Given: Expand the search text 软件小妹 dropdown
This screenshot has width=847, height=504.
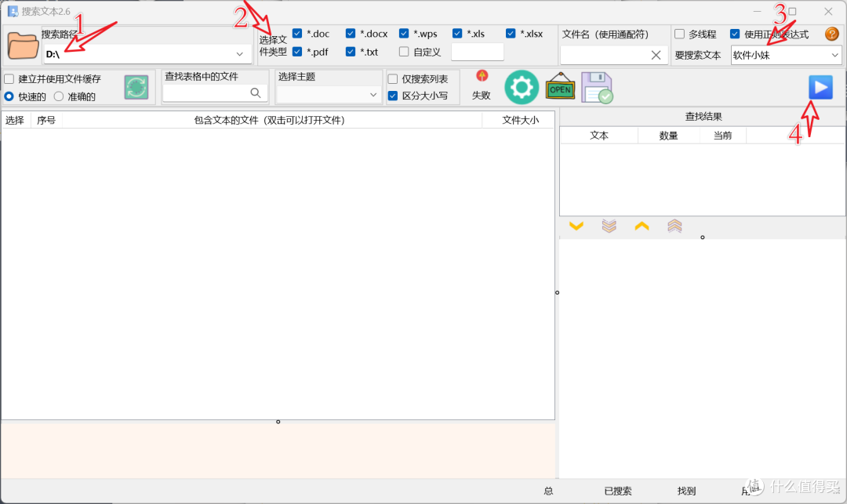Looking at the screenshot, I should tap(835, 55).
